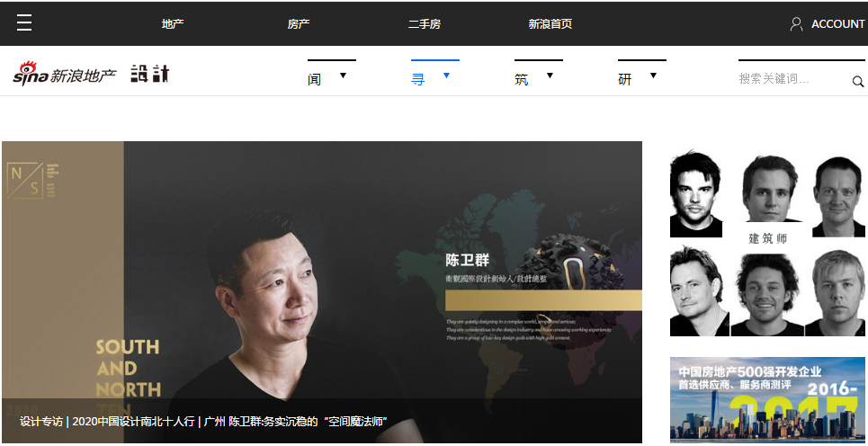The height and width of the screenshot is (446, 868).
Task: Click the ACCOUNT link
Action: [x=837, y=24]
